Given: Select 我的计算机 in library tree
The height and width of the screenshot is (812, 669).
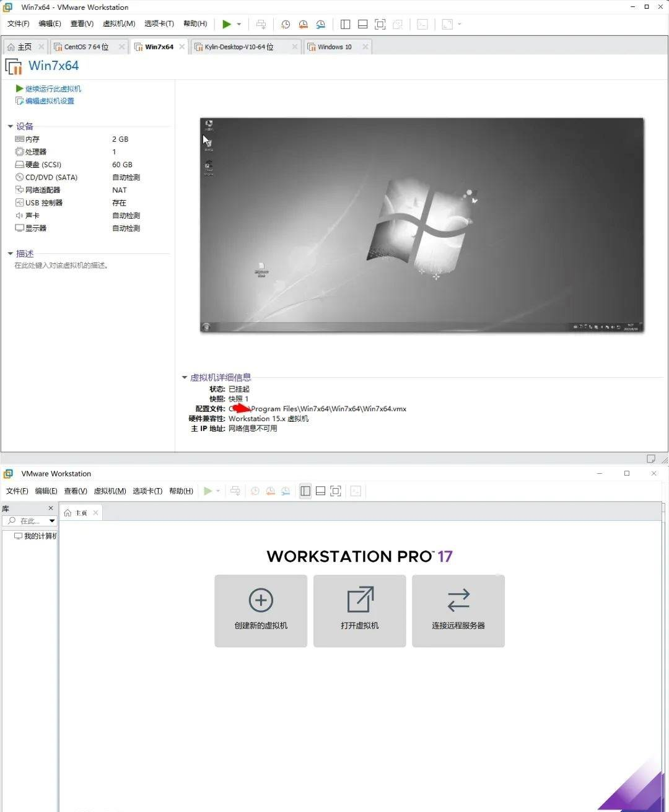Looking at the screenshot, I should pos(36,536).
